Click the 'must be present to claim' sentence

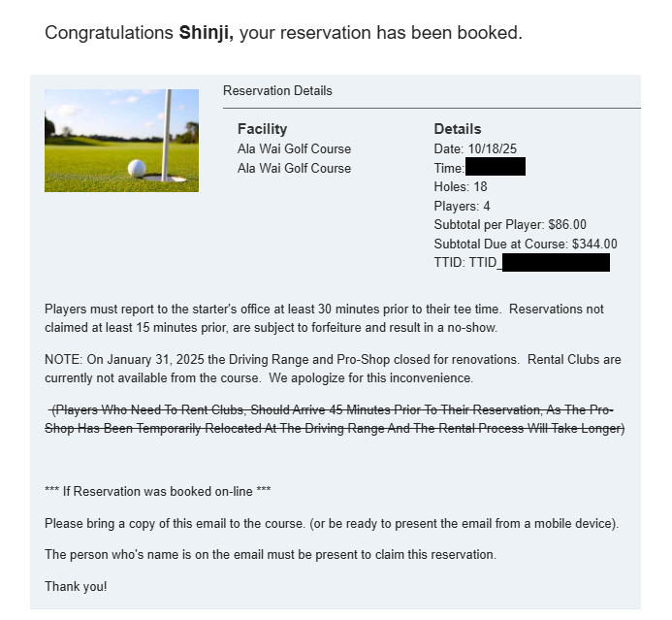pos(271,555)
